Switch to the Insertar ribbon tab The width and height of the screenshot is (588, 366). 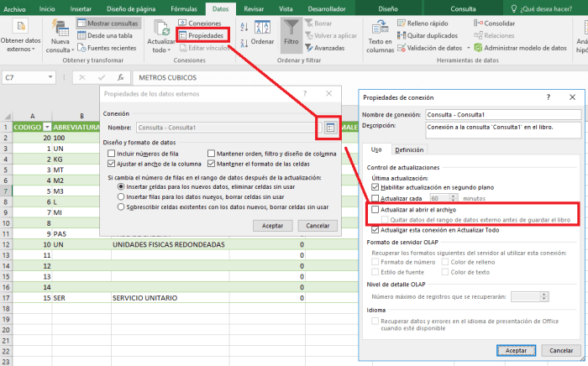click(81, 8)
